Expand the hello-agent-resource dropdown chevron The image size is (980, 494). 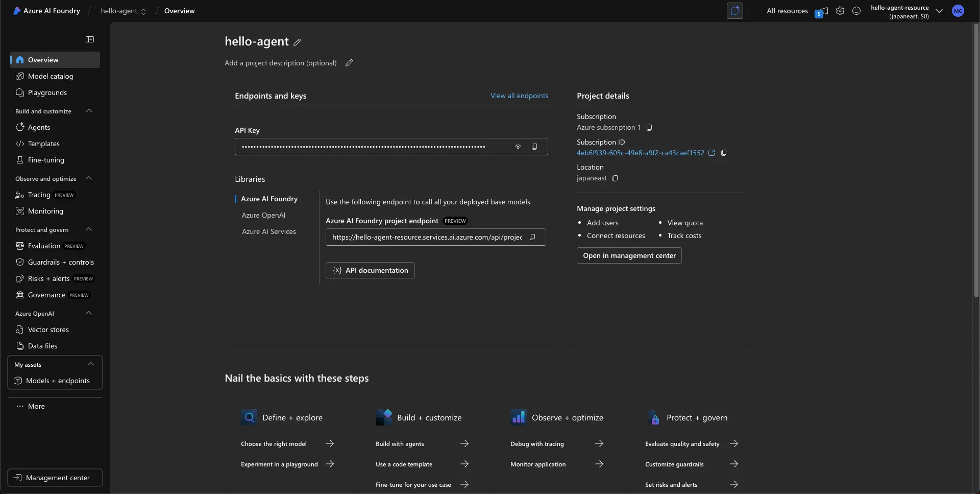pyautogui.click(x=939, y=11)
